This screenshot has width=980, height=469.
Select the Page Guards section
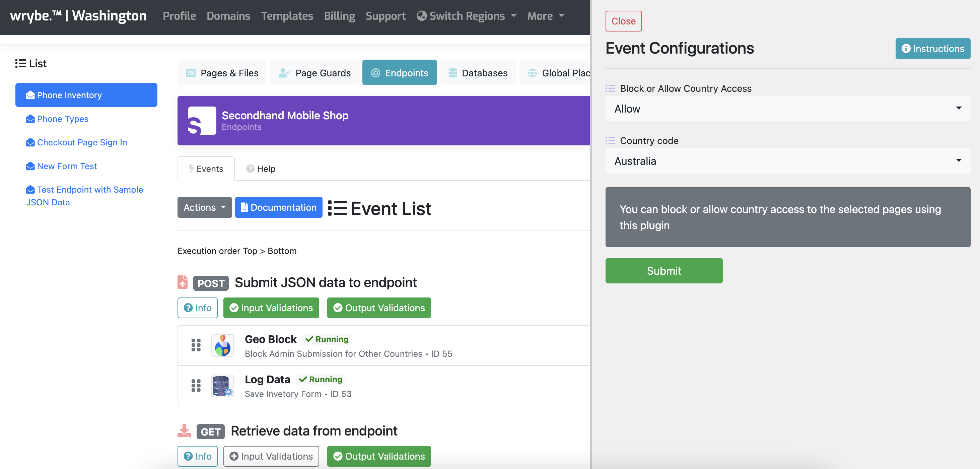pyautogui.click(x=314, y=73)
